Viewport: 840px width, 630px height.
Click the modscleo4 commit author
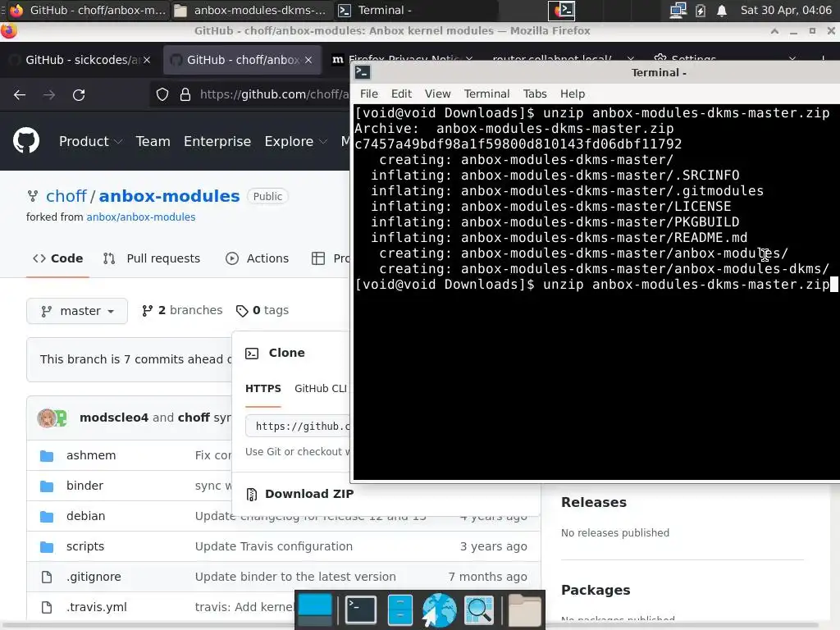pyautogui.click(x=113, y=418)
